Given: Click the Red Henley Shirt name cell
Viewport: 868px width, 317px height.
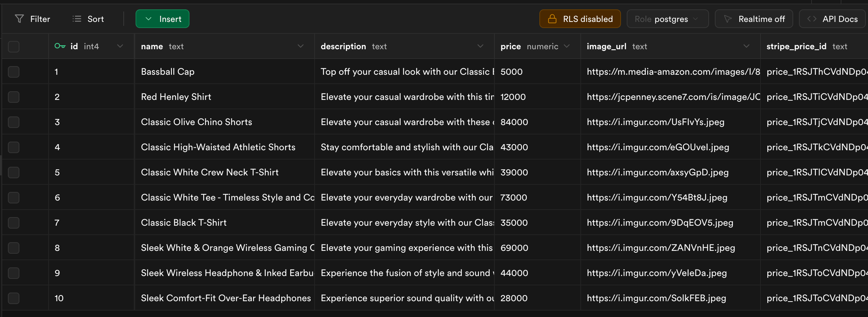Looking at the screenshot, I should click(x=176, y=97).
